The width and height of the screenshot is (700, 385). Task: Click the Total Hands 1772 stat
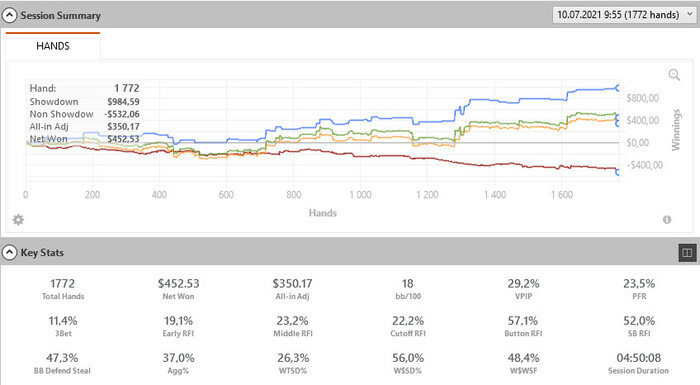[62, 289]
